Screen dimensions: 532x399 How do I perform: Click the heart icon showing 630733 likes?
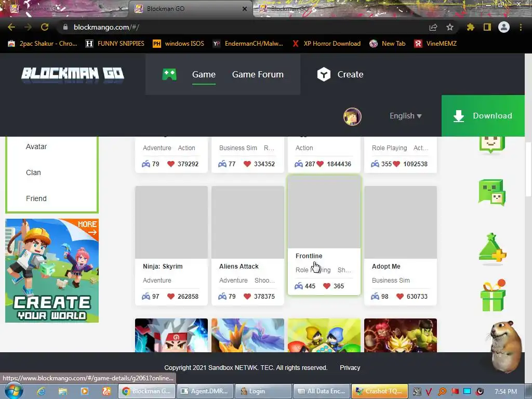click(x=400, y=296)
